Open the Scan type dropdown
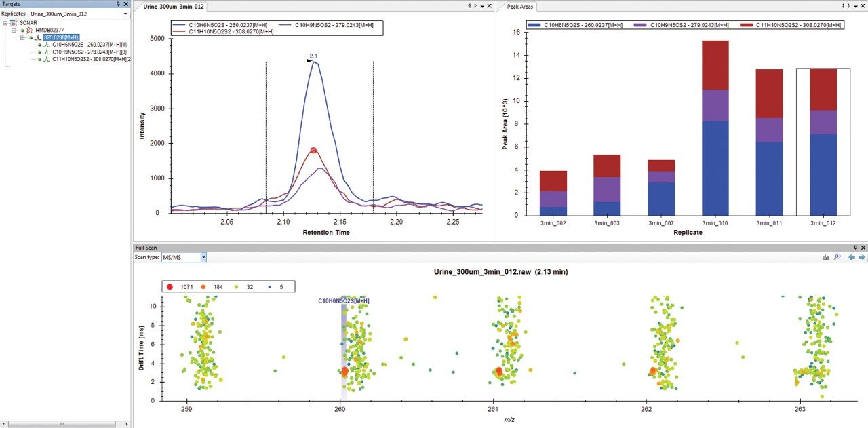Viewport: 868px width, 428px height. coord(203,258)
